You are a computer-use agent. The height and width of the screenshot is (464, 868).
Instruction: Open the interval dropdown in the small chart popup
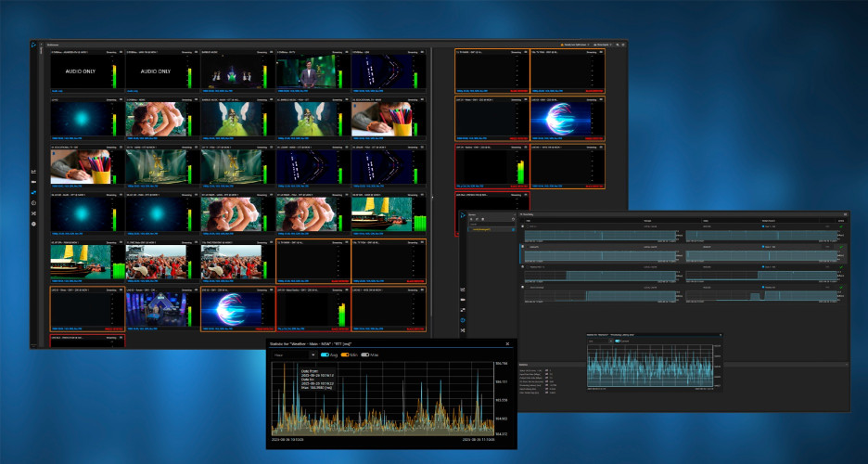coord(601,342)
